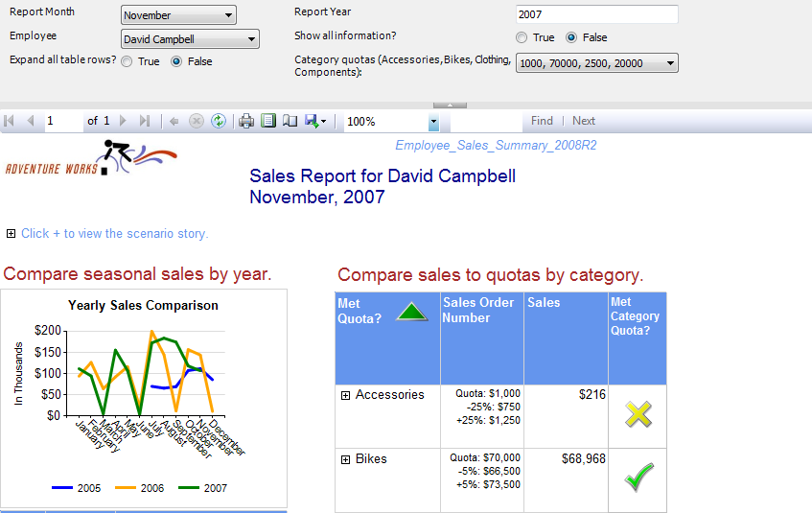812x513 pixels.
Task: Expand the Accessories row
Action: tap(345, 395)
